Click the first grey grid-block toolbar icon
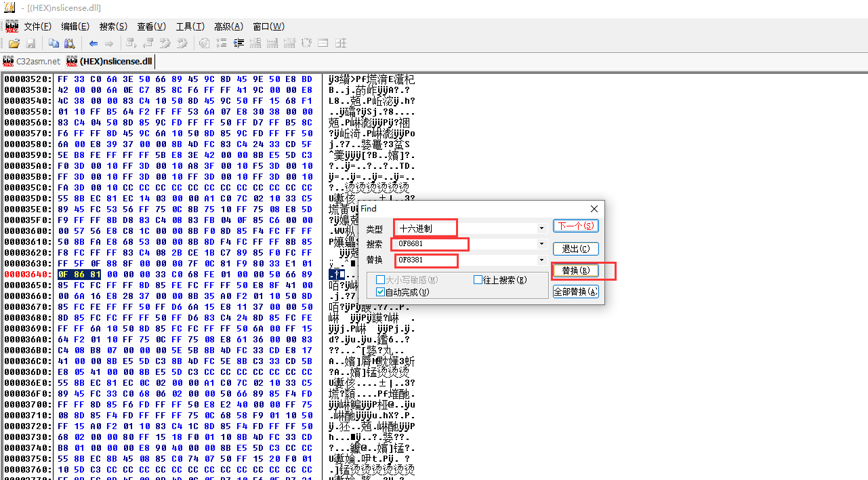 (x=255, y=43)
